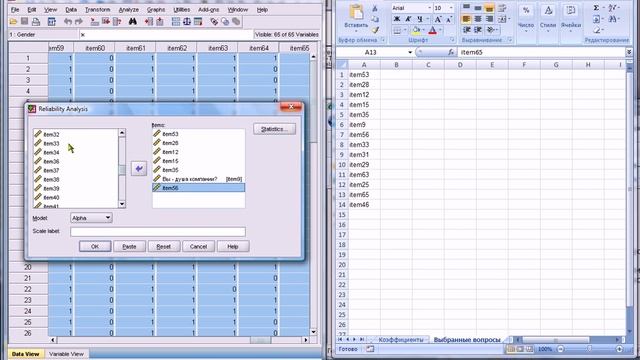The image size is (640, 360).
Task: Insert function fx icon in formula bar
Action: (451, 52)
